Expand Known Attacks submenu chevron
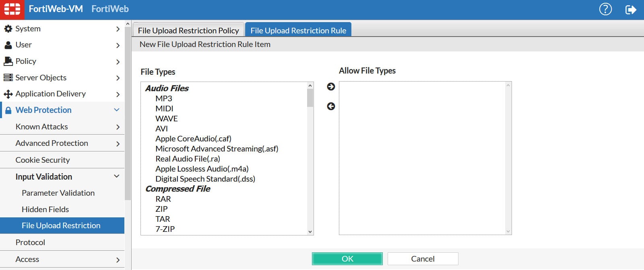644x270 pixels. click(x=118, y=127)
